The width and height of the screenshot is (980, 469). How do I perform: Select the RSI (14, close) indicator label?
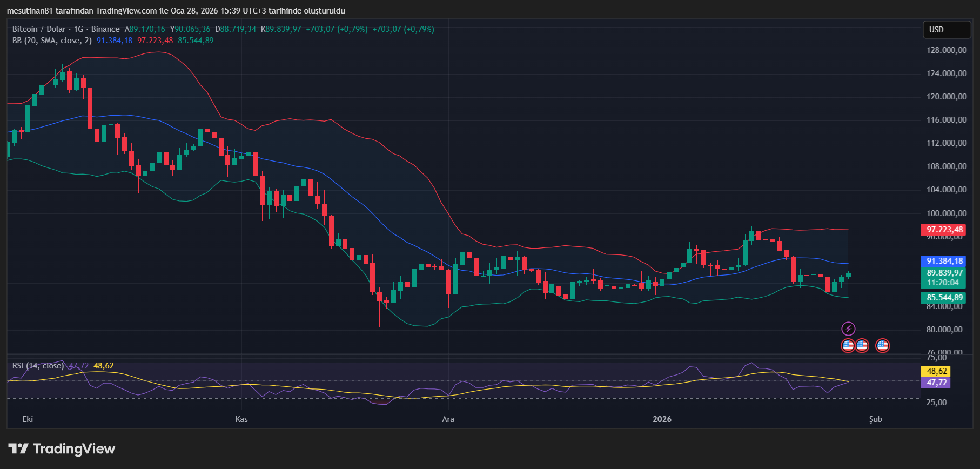coord(38,366)
